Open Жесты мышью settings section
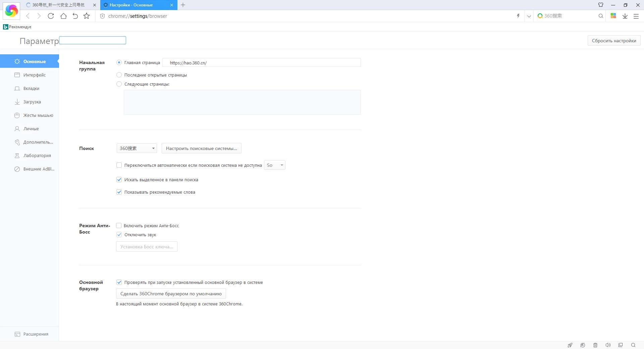Image resolution: width=644 pixels, height=349 pixels. 30,115
